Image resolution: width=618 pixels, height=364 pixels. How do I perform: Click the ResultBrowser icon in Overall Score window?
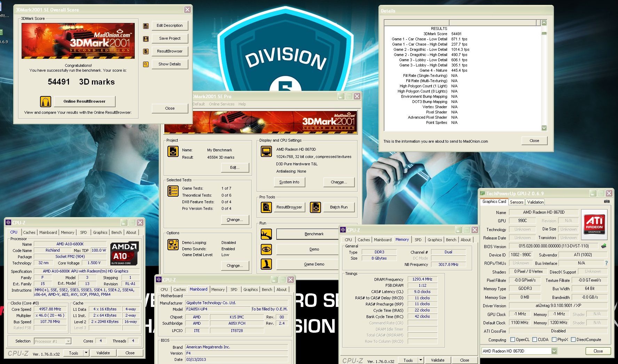(146, 52)
